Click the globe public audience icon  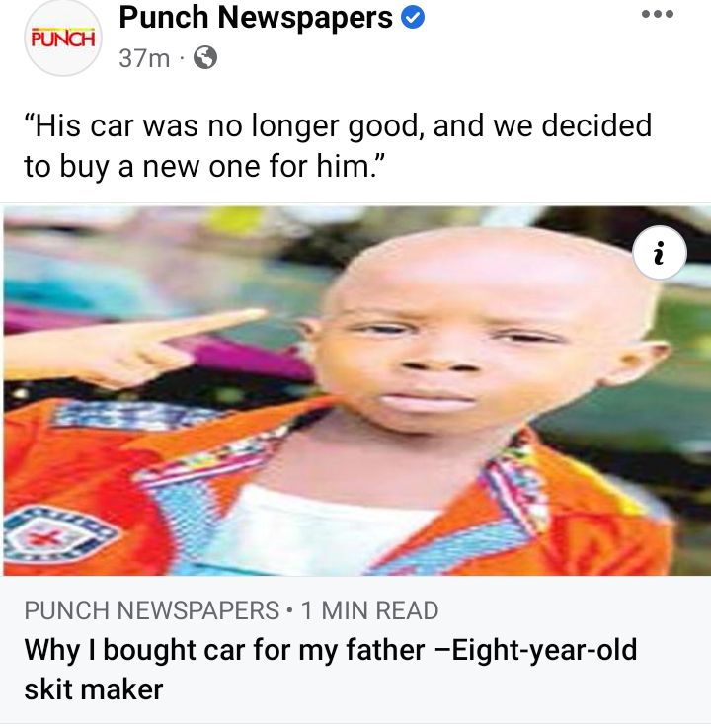205,58
